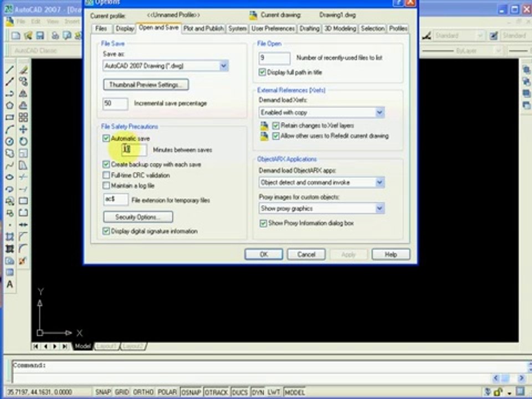This screenshot has height=399, width=532.
Task: Click the Thumbnail Preview Settings button
Action: point(146,84)
